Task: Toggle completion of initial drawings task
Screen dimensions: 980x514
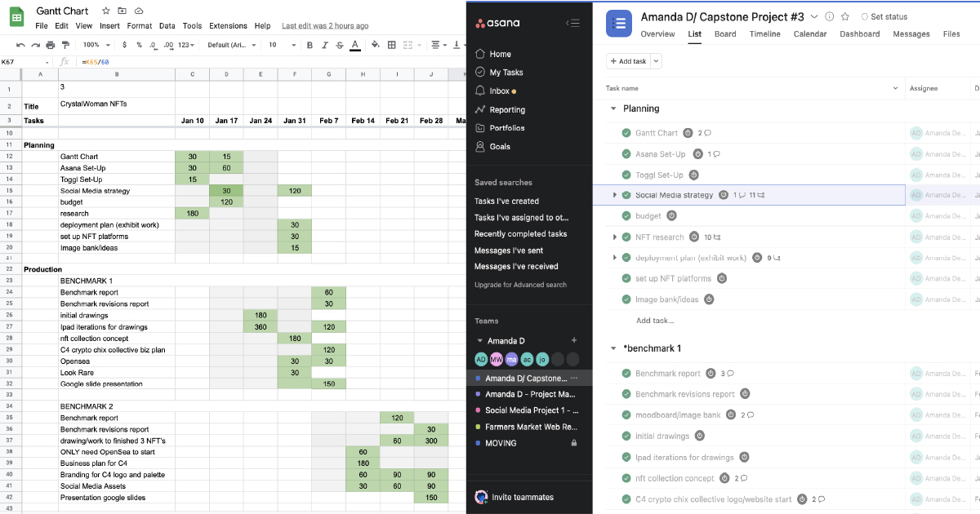Action: pos(626,436)
